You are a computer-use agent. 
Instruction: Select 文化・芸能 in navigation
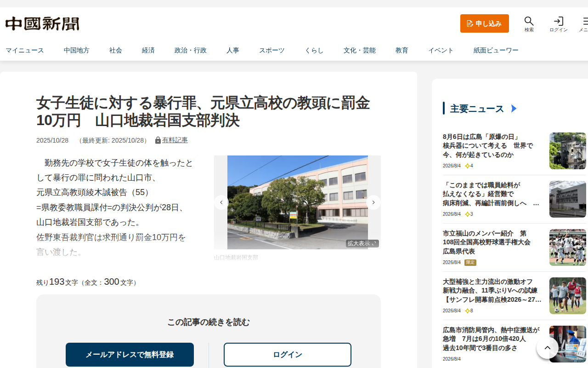[x=360, y=50]
